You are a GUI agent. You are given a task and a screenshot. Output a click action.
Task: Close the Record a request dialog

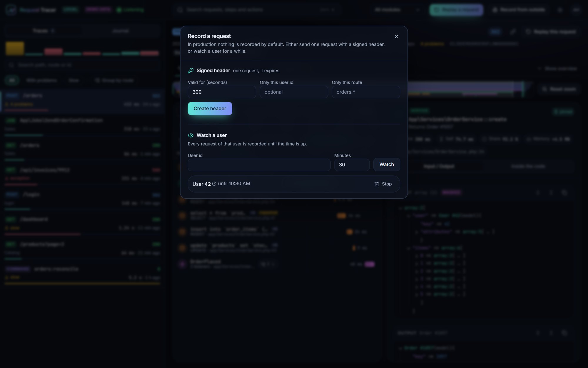tap(396, 37)
